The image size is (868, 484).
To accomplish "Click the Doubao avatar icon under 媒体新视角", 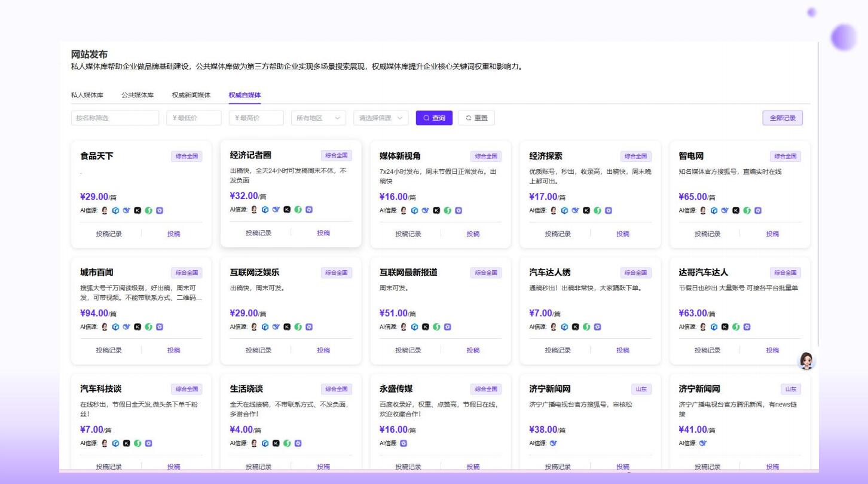I will pos(405,210).
